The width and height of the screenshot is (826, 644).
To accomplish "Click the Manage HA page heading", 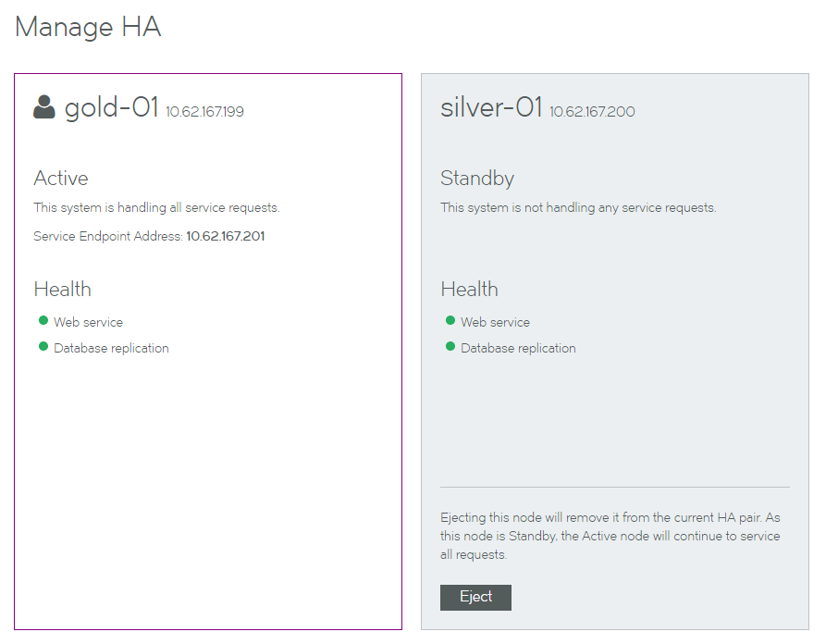I will coord(88,27).
